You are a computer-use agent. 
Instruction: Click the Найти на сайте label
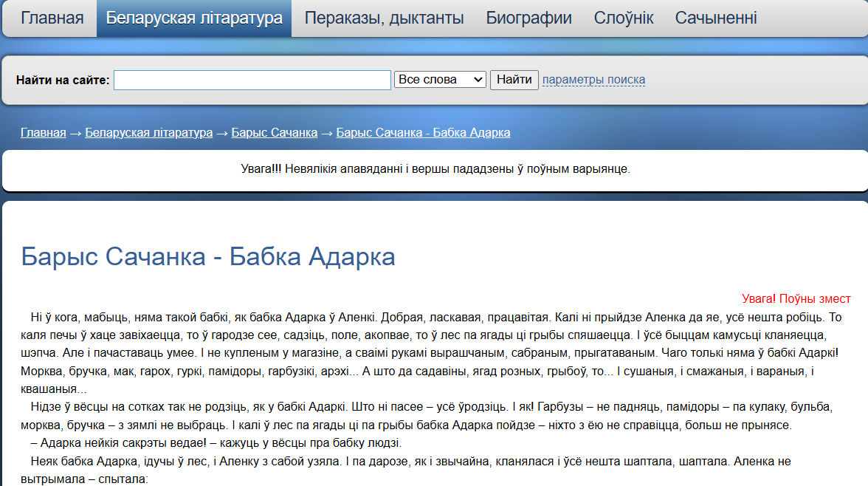pyautogui.click(x=63, y=80)
